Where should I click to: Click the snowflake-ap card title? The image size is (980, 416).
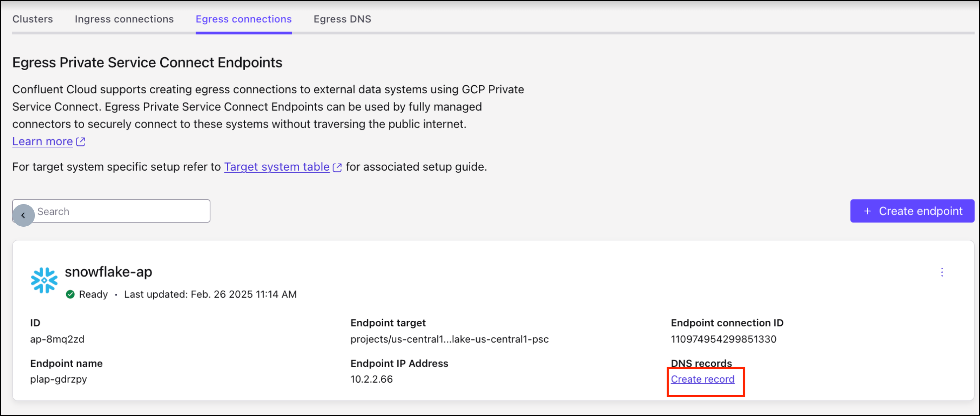tap(108, 271)
